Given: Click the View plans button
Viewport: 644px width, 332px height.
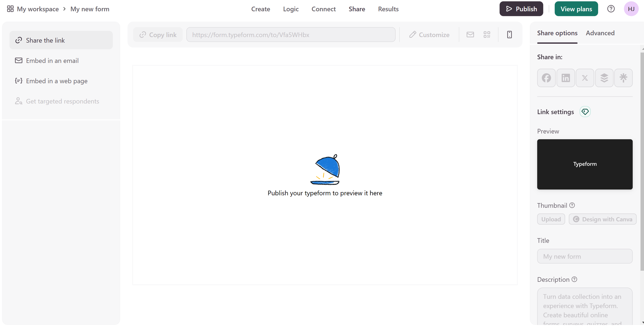Looking at the screenshot, I should coord(576,9).
